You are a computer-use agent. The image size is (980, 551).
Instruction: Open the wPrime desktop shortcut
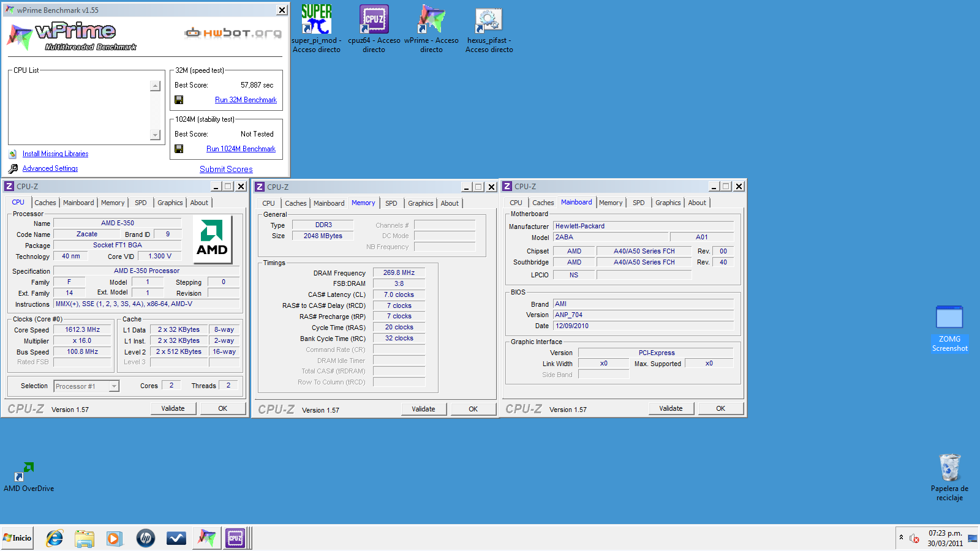[x=431, y=28]
